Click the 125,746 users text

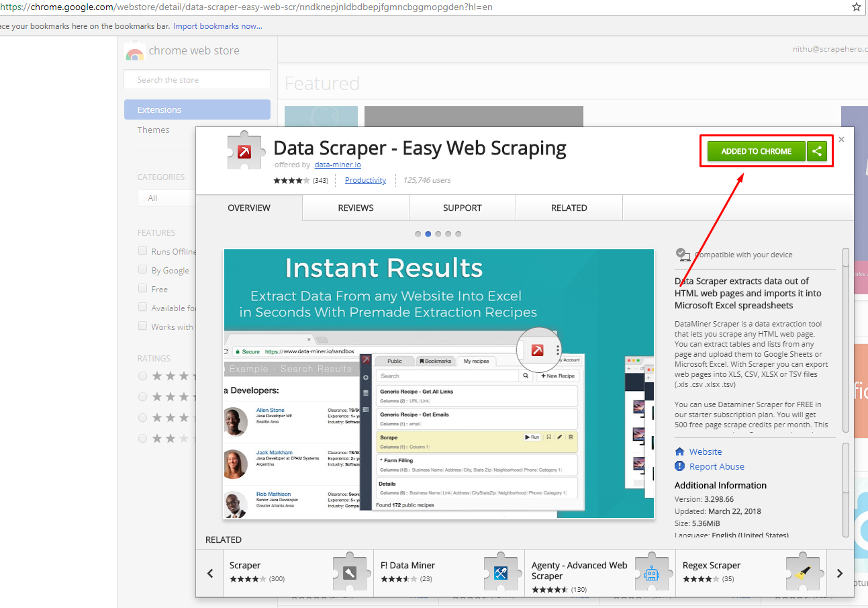pos(427,180)
